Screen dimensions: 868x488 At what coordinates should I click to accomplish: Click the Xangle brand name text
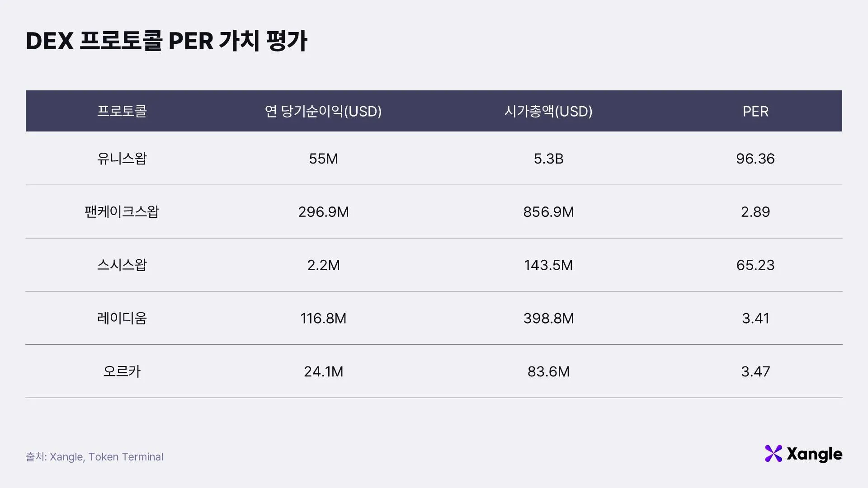(x=814, y=454)
